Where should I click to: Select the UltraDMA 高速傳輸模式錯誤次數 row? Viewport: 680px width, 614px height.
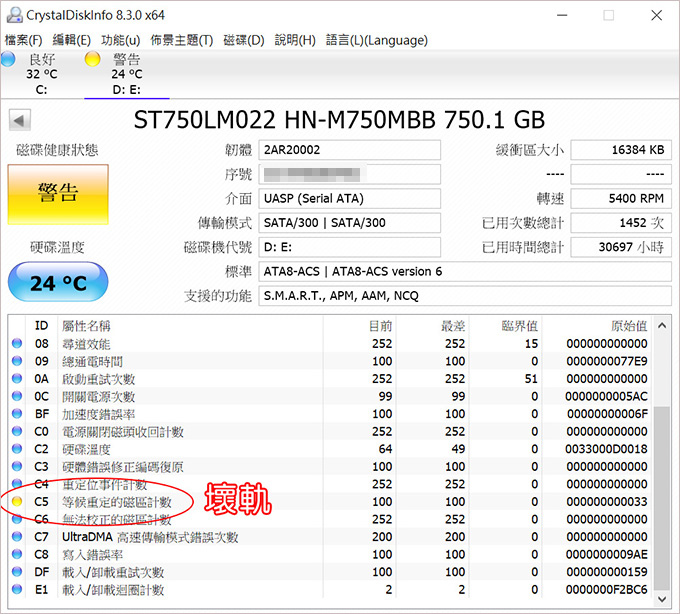coord(330,537)
